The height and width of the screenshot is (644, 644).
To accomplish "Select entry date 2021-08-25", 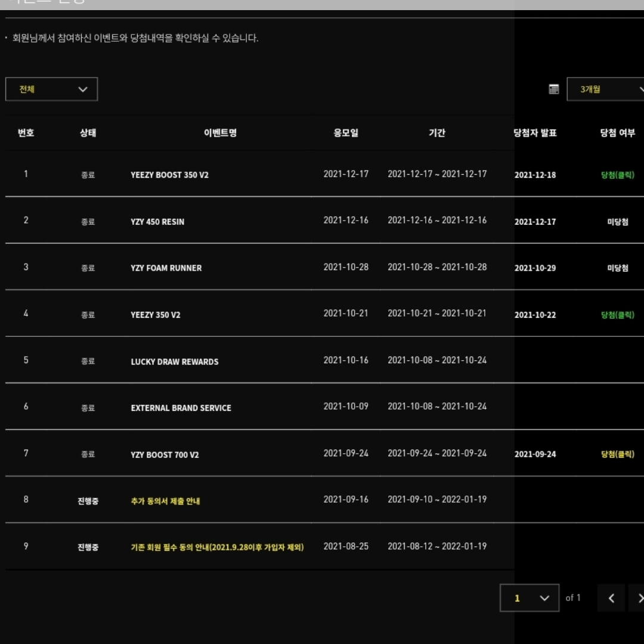I will [x=346, y=546].
